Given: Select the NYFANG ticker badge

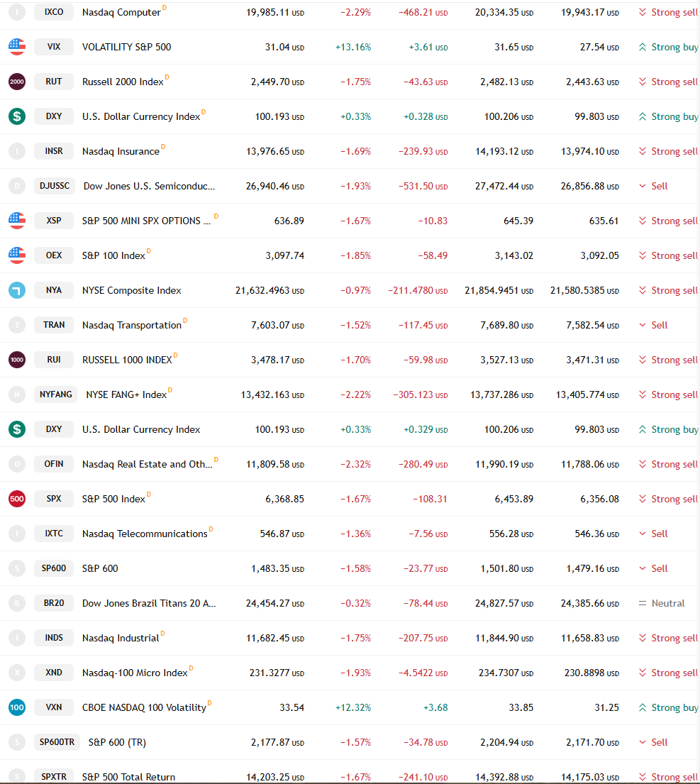Looking at the screenshot, I should (56, 394).
